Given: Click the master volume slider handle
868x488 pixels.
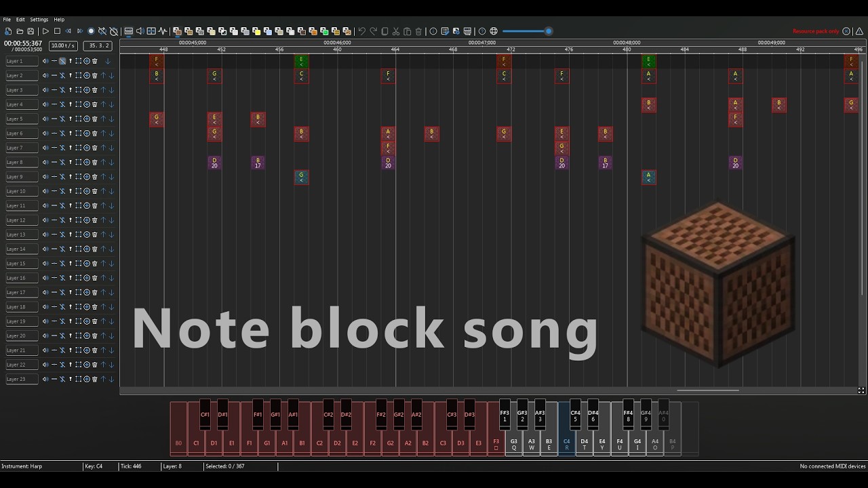Looking at the screenshot, I should 549,31.
